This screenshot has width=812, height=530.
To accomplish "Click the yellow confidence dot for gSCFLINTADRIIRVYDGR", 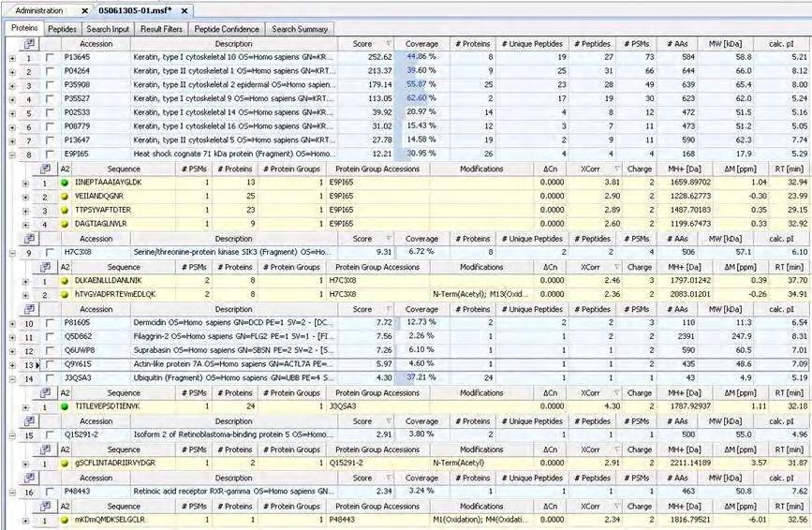I will [x=65, y=464].
